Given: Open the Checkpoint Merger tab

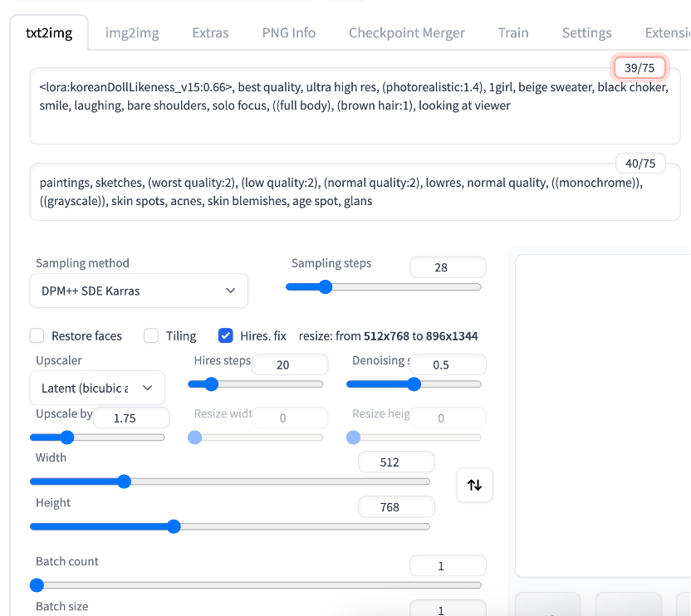Looking at the screenshot, I should click(x=406, y=33).
